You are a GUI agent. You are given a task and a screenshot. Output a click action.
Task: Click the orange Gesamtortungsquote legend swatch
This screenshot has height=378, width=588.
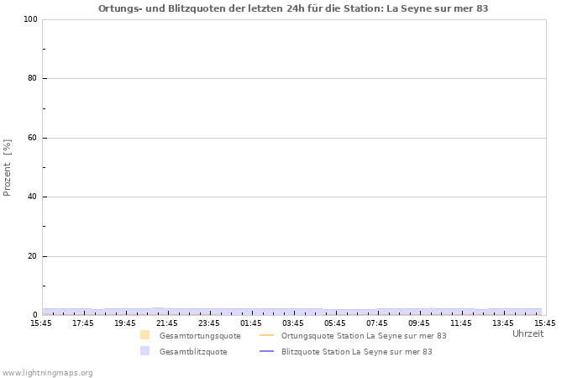tap(144, 335)
